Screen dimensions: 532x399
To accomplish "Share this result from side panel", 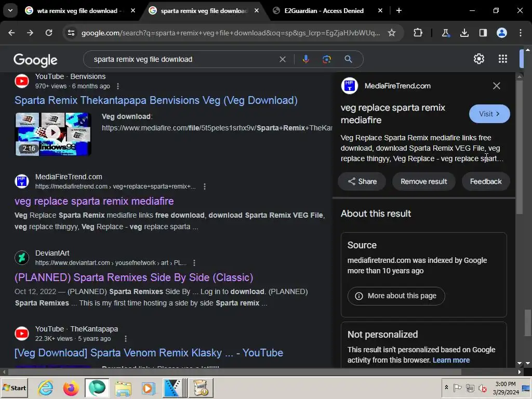I will click(362, 181).
